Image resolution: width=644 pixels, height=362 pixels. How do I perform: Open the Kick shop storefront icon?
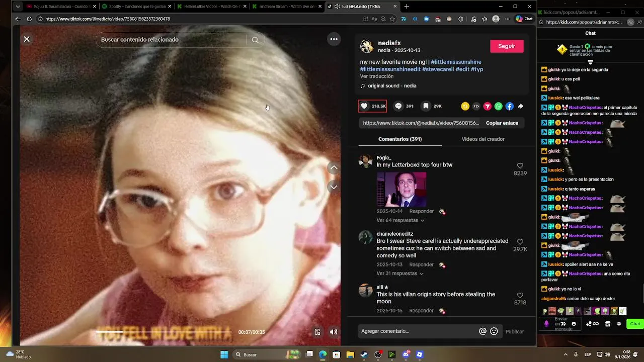[x=607, y=324]
